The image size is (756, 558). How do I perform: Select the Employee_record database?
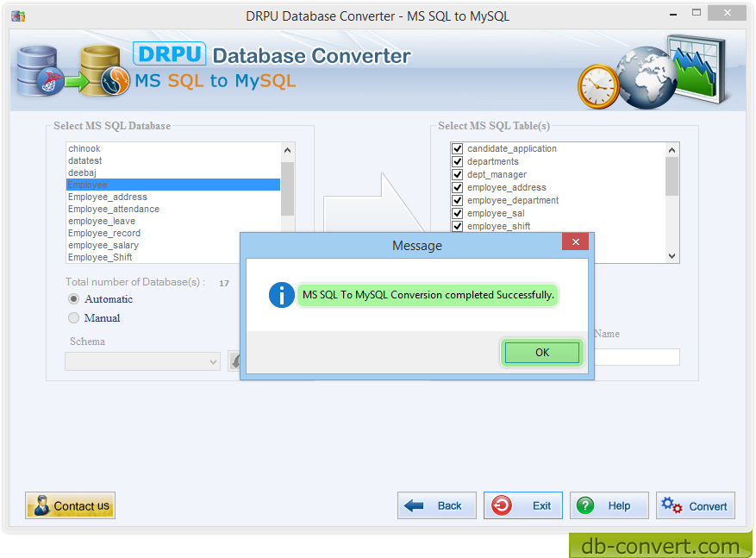[x=173, y=233]
